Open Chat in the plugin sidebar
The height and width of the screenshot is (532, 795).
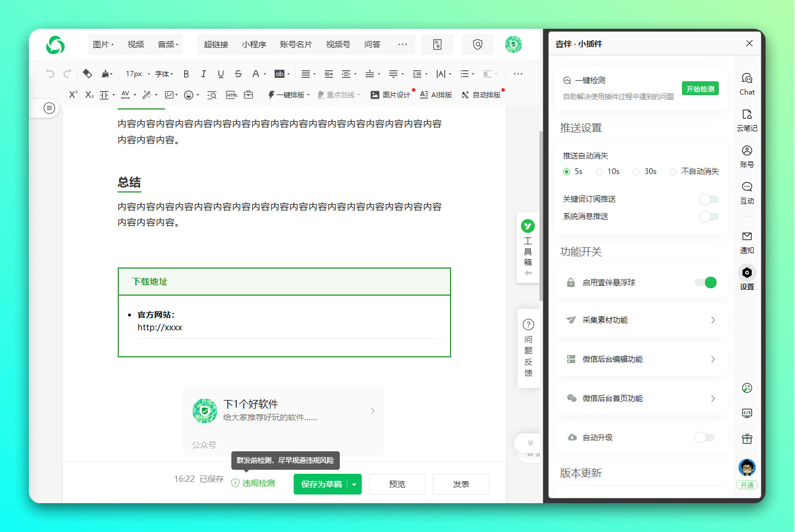[747, 83]
